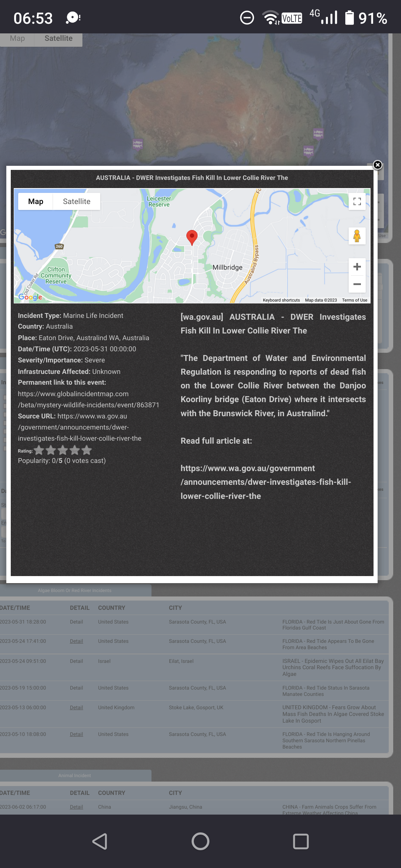The width and height of the screenshot is (401, 868).
Task: Click Terms of Use on map
Action: click(354, 300)
